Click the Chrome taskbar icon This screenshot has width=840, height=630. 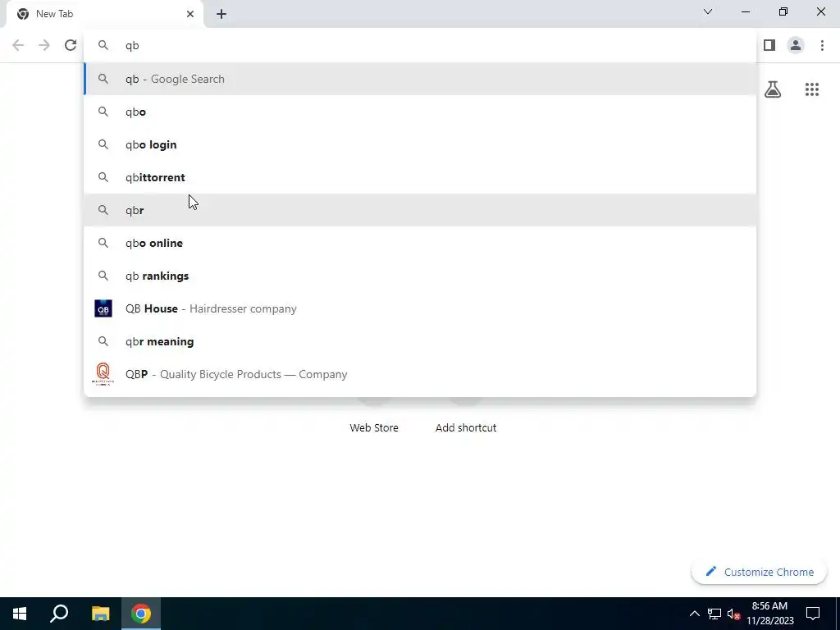click(141, 614)
